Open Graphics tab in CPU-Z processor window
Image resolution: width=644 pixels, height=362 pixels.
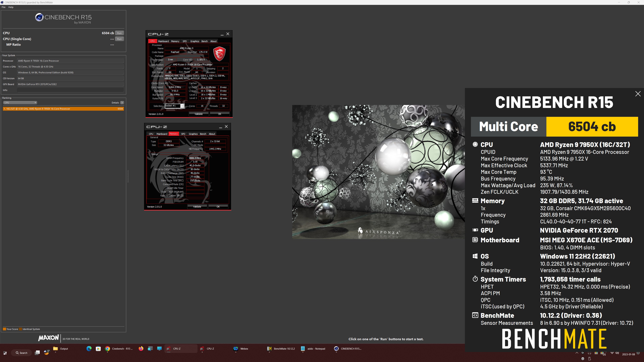tap(195, 41)
